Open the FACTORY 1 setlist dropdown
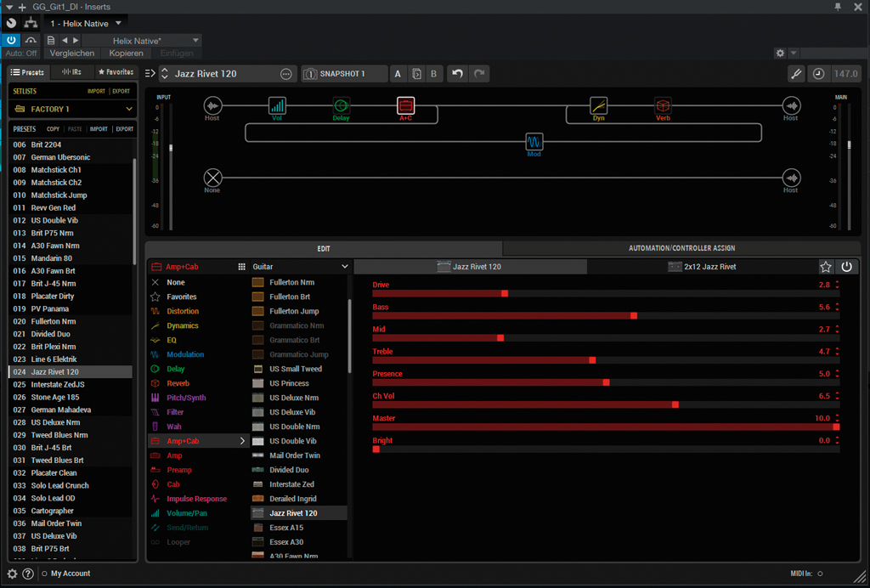Viewport: 870px width, 588px height. point(73,109)
